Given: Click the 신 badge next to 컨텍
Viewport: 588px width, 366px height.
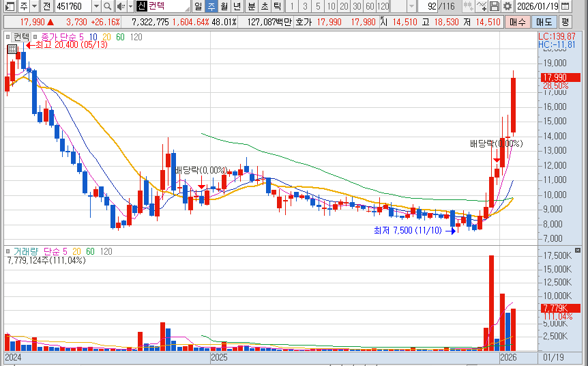Looking at the screenshot, I should point(141,6).
